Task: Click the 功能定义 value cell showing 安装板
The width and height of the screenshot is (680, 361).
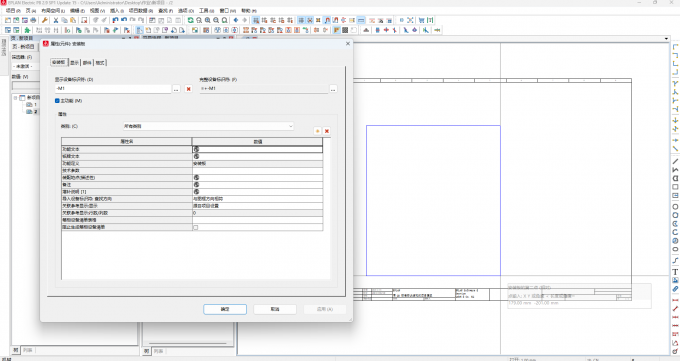Action: 258,164
